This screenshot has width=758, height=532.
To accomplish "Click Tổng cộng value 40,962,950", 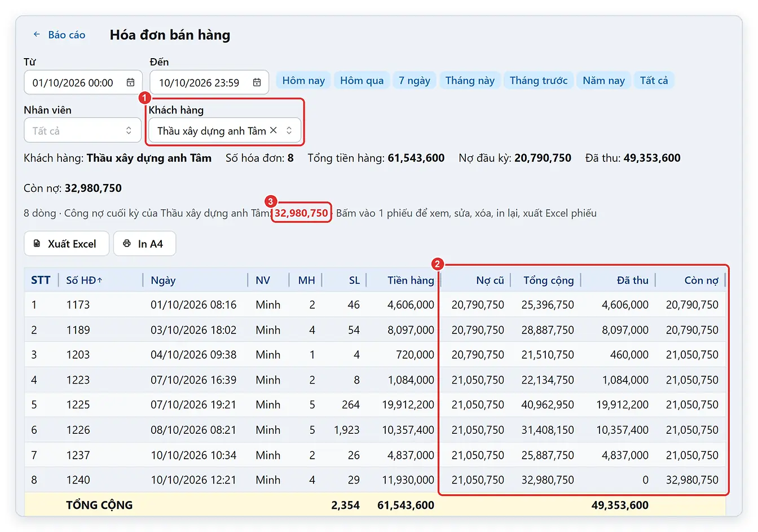I will pos(548,405).
